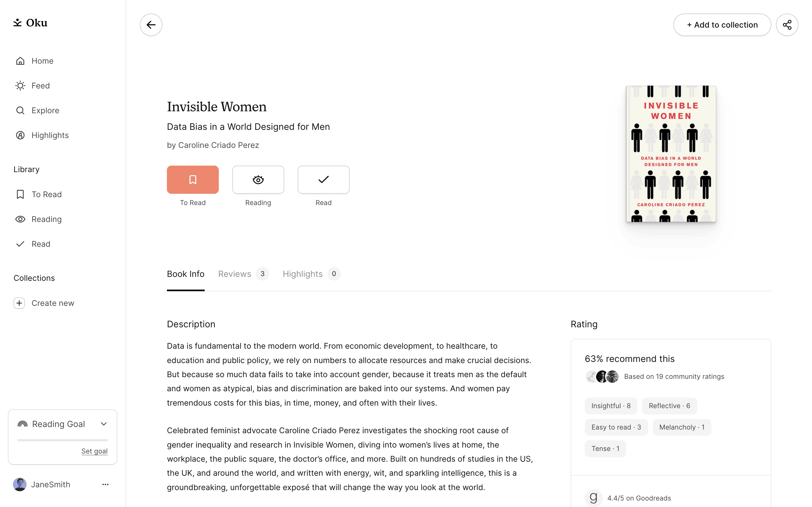
Task: Open Highlights in the sidebar navigation
Action: pyautogui.click(x=50, y=135)
